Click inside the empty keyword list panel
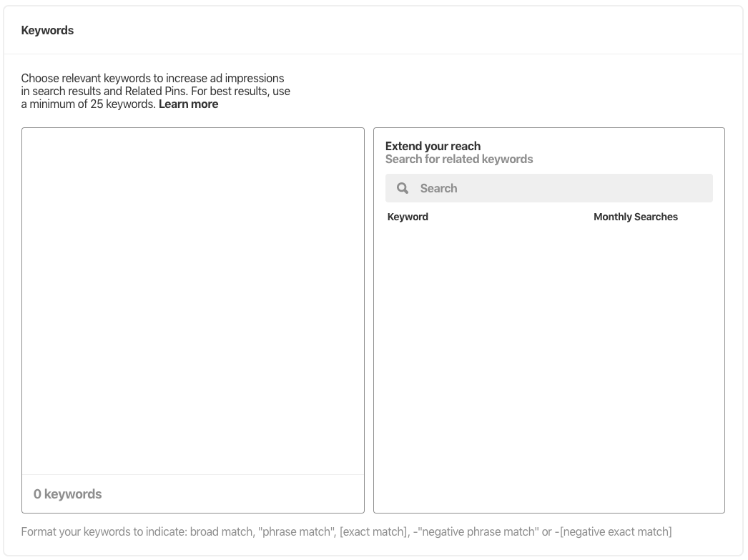This screenshot has height=560, width=748. (193, 300)
